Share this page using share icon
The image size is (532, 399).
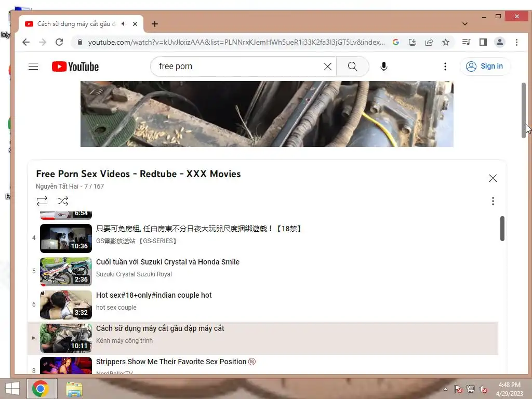tap(429, 42)
